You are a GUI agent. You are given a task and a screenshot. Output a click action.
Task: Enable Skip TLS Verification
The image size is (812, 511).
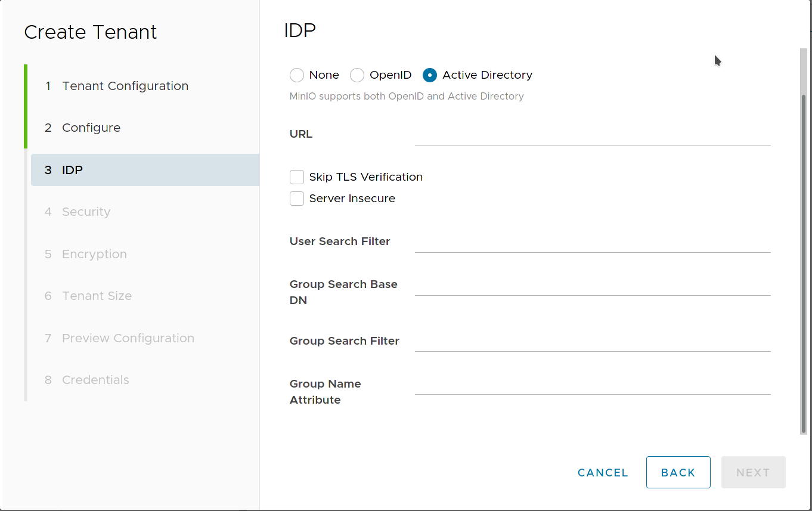click(x=297, y=176)
